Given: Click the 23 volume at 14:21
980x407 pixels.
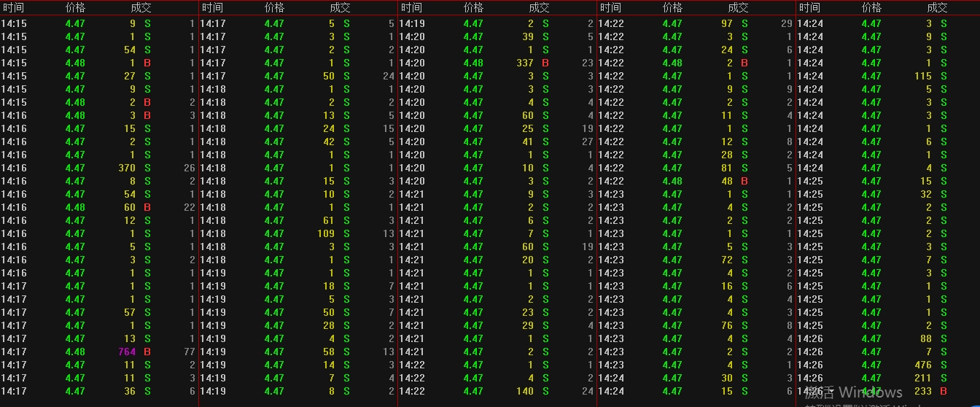Looking at the screenshot, I should 528,312.
